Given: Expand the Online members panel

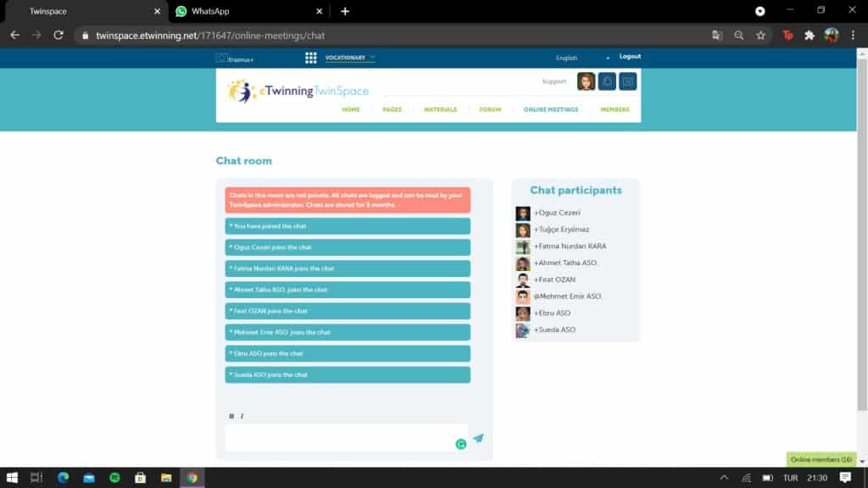Looking at the screenshot, I should [821, 459].
